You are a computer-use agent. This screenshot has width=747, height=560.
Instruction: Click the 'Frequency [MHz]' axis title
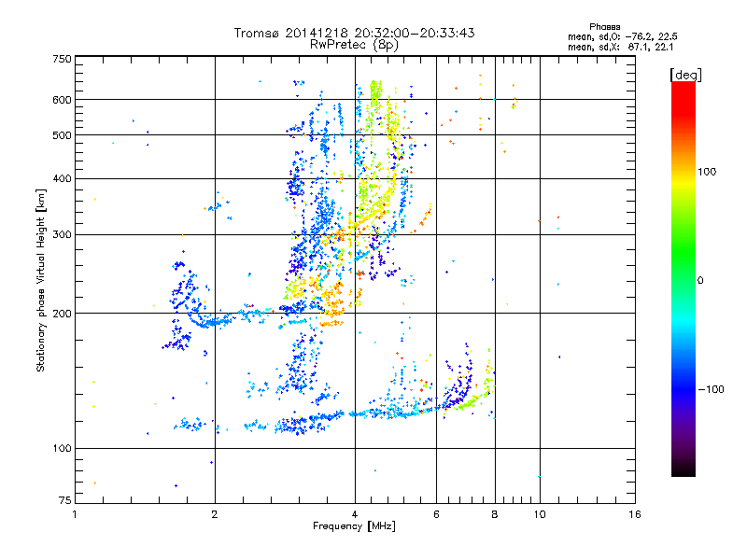354,526
